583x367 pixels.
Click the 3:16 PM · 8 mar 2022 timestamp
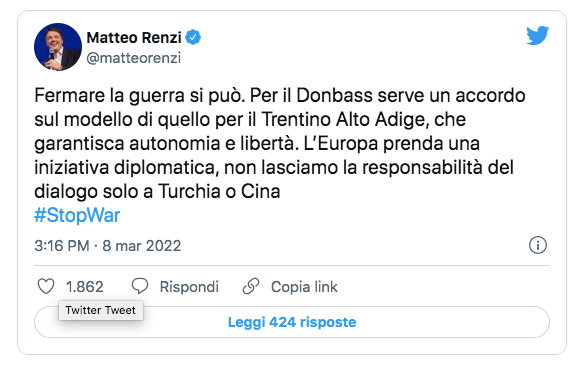[x=108, y=246]
